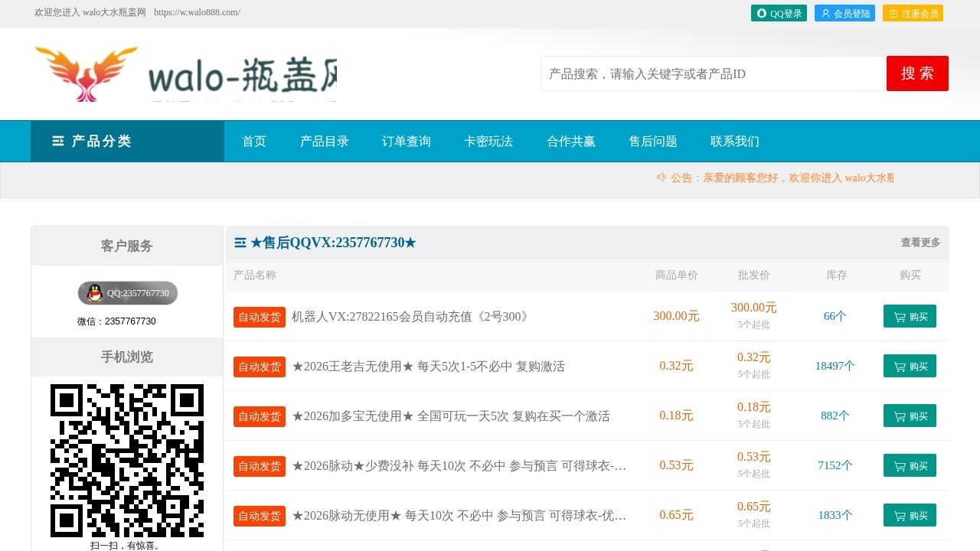Open 产品目录 nav item

click(x=325, y=141)
